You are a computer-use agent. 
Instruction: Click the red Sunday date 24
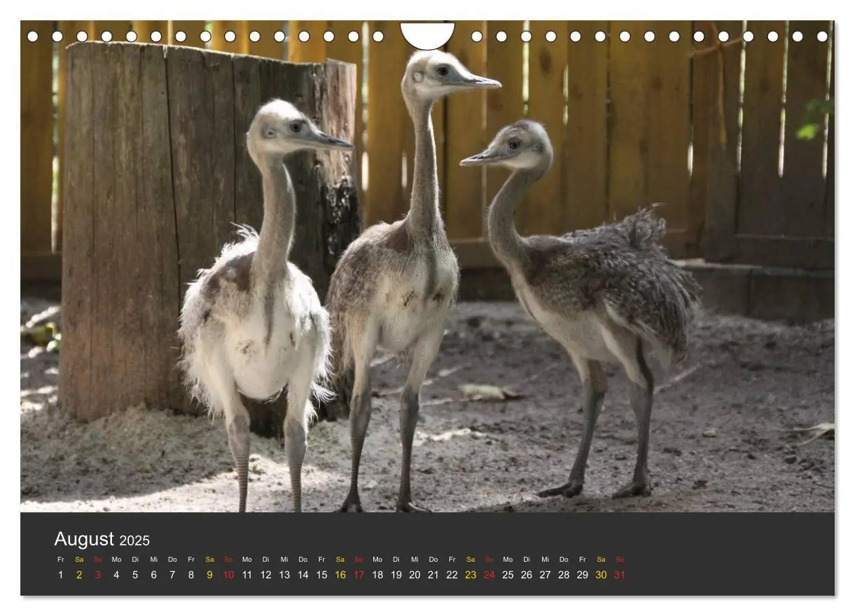pos(489,575)
